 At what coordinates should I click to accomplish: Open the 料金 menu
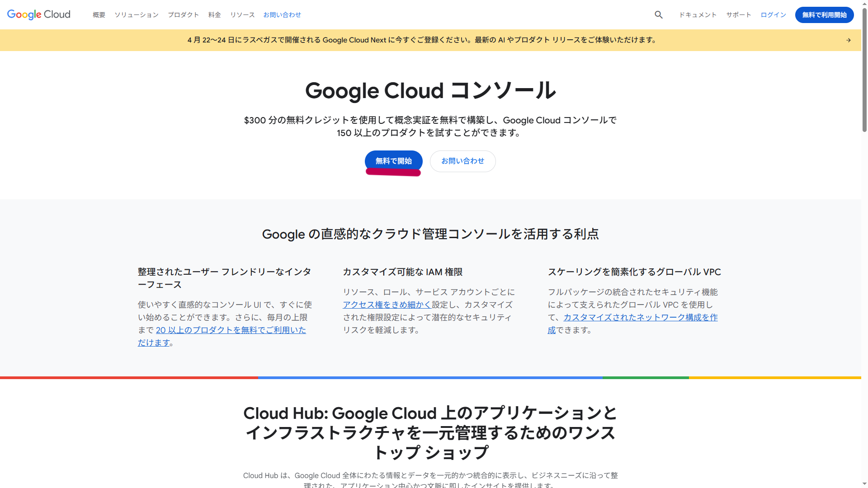[214, 15]
